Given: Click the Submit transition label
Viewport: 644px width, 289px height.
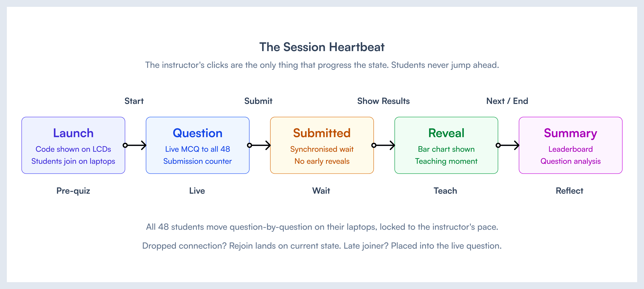Looking at the screenshot, I should tap(258, 101).
